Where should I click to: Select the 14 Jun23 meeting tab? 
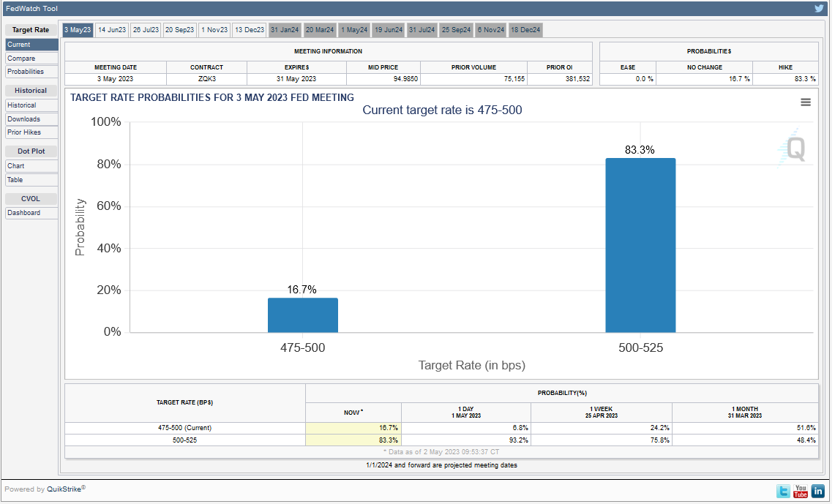pyautogui.click(x=112, y=30)
